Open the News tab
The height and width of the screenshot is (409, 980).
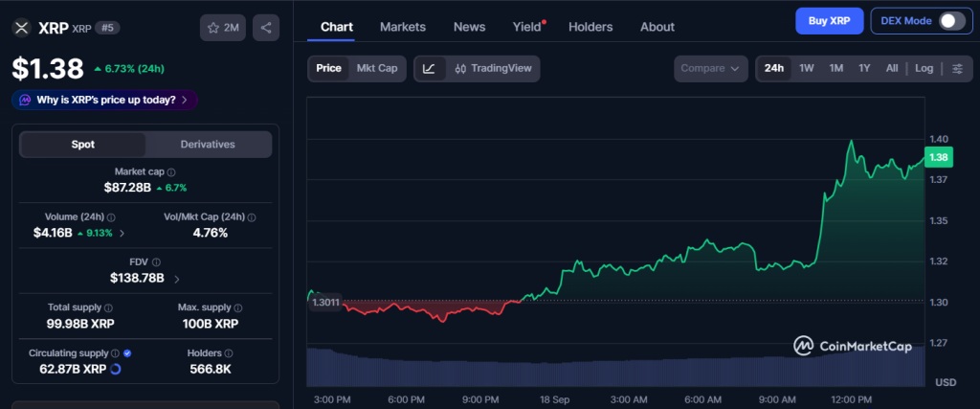pos(469,27)
